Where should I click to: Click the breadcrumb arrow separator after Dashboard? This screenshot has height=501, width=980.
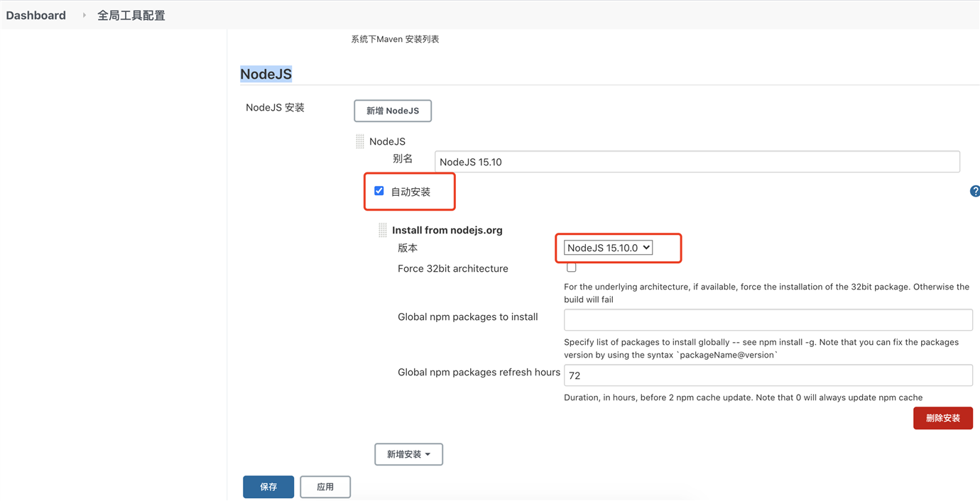(x=84, y=15)
